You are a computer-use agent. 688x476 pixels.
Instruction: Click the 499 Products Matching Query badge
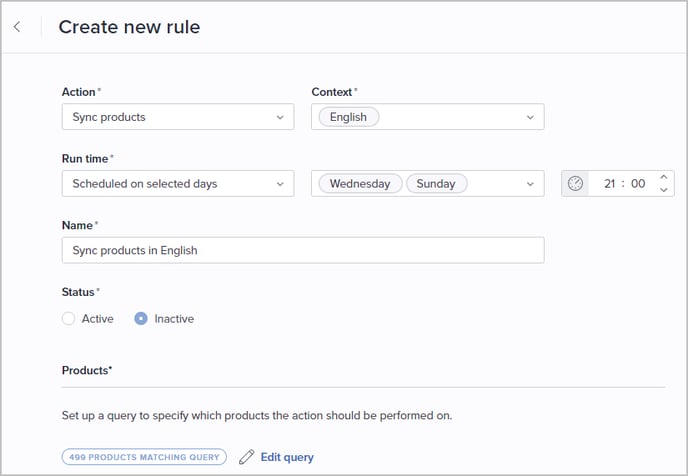coord(144,457)
